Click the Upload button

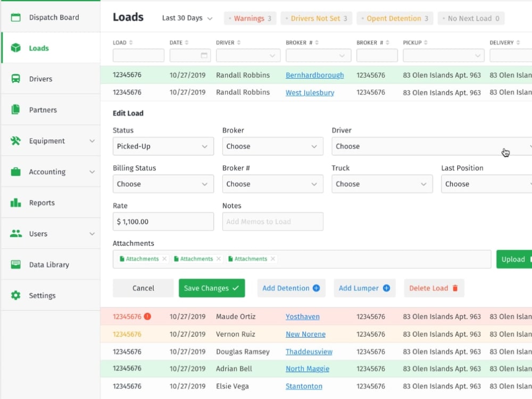point(514,259)
